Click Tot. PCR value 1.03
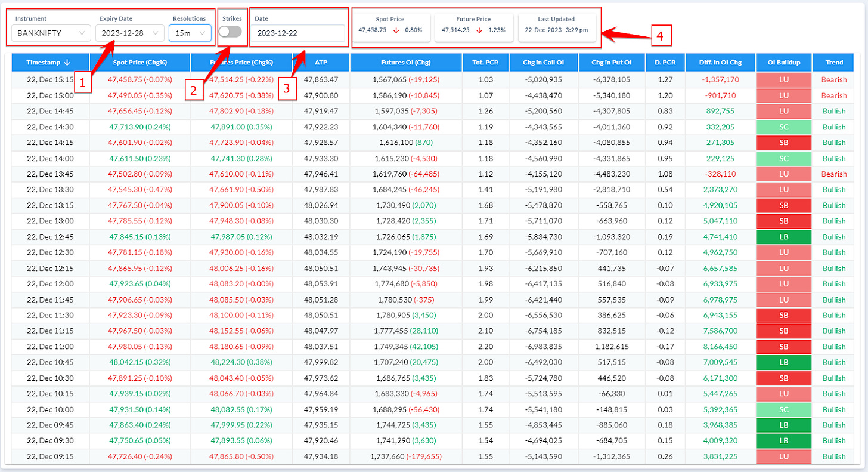868x472 pixels. click(485, 79)
